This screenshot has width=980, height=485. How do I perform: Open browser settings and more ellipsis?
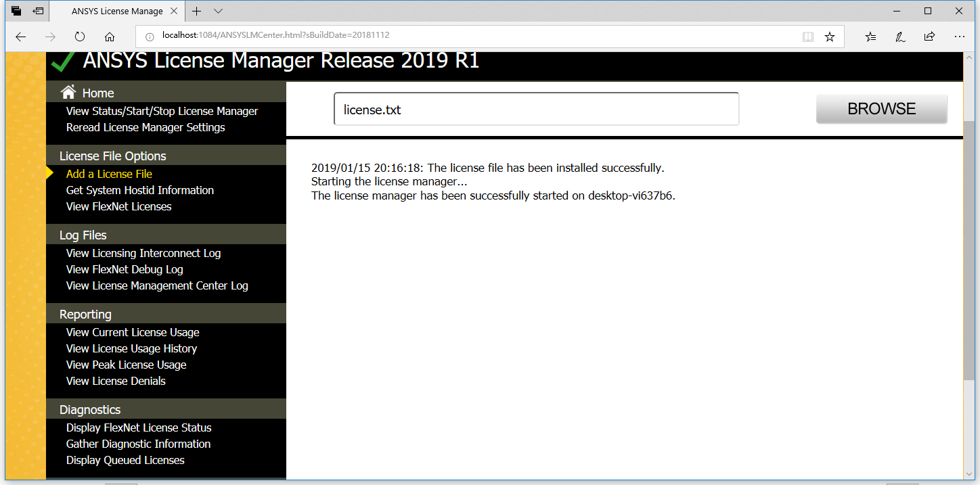pos(960,37)
